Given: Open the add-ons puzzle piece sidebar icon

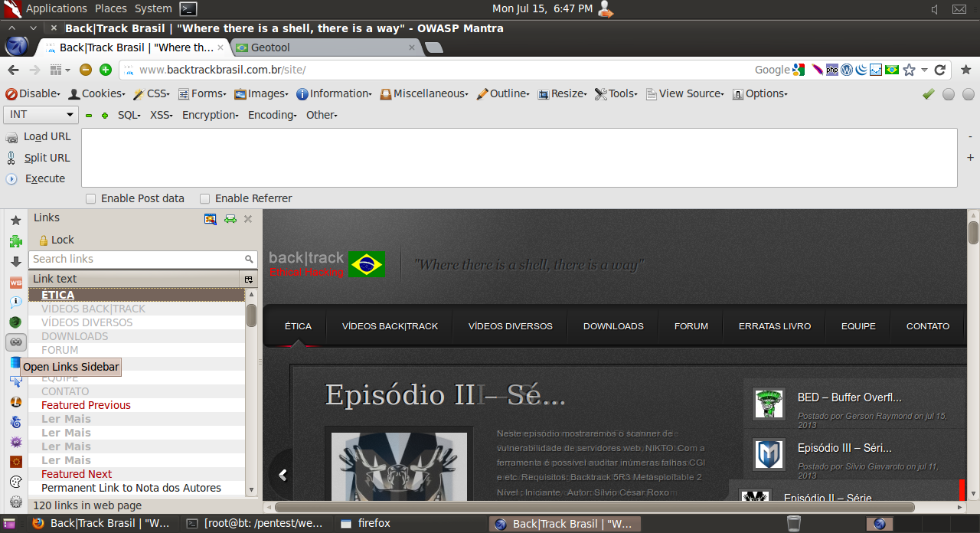Looking at the screenshot, I should 15,241.
